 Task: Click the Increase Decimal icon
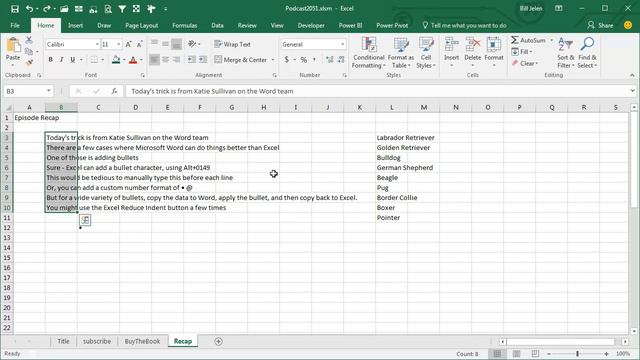coord(329,60)
